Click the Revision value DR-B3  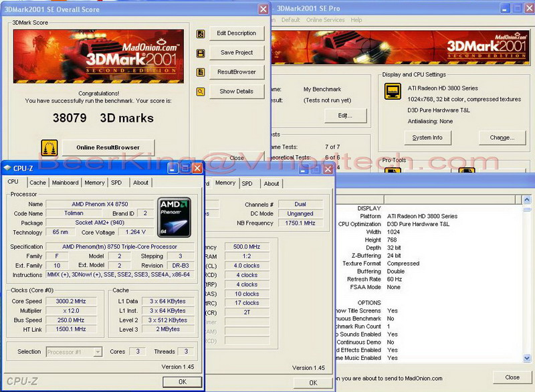[x=181, y=266]
